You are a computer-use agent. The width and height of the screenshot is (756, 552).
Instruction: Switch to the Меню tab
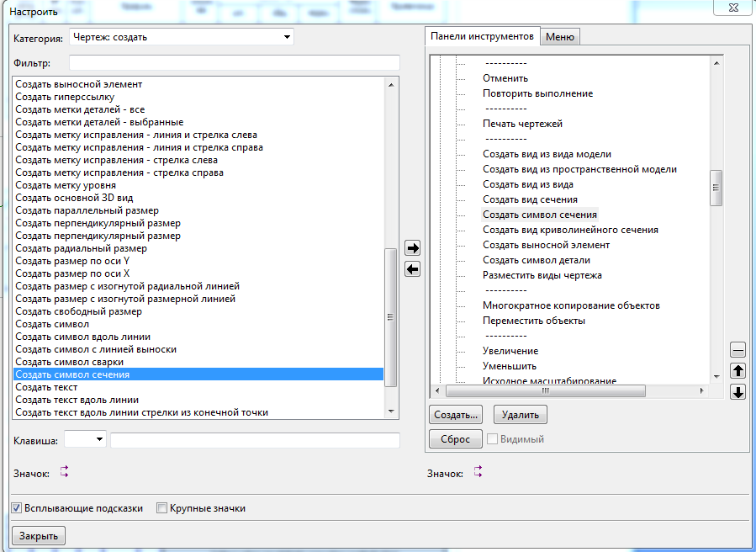point(560,37)
